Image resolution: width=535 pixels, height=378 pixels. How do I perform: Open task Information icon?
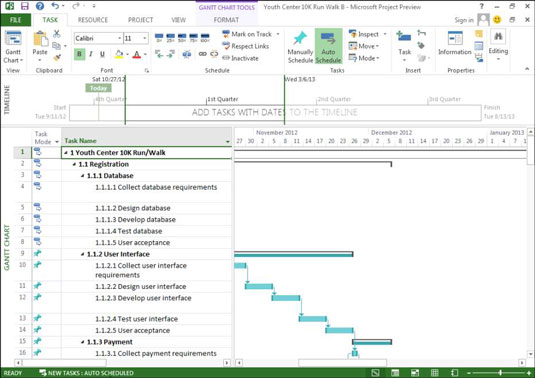coord(455,38)
